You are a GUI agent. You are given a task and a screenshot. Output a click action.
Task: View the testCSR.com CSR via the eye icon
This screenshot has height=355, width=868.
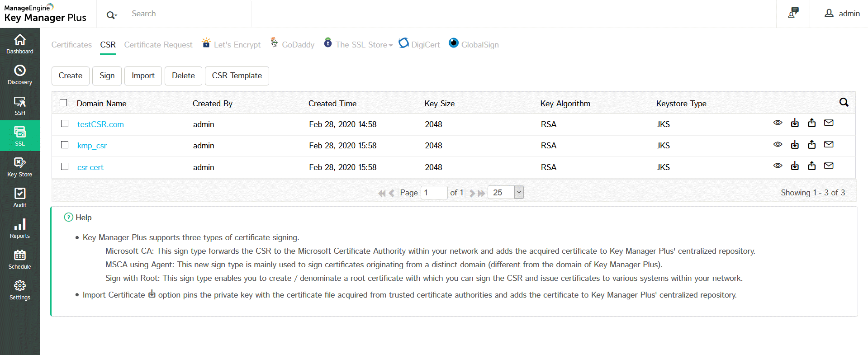click(778, 123)
